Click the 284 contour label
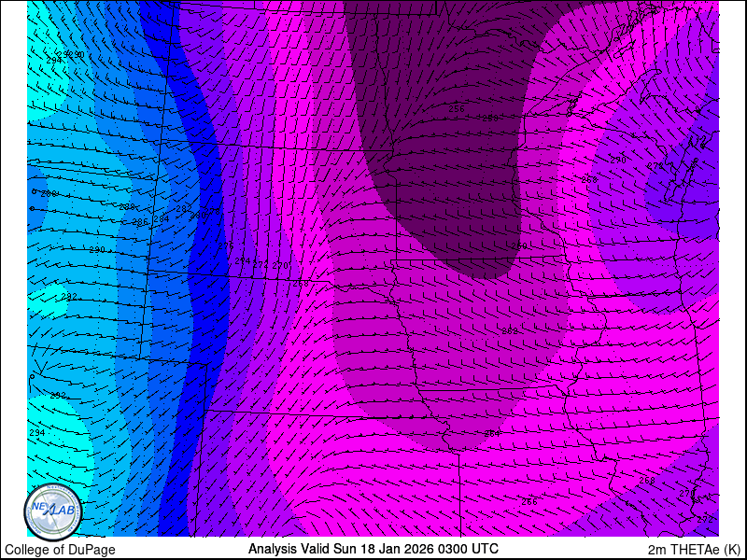747x560 pixels. (161, 219)
